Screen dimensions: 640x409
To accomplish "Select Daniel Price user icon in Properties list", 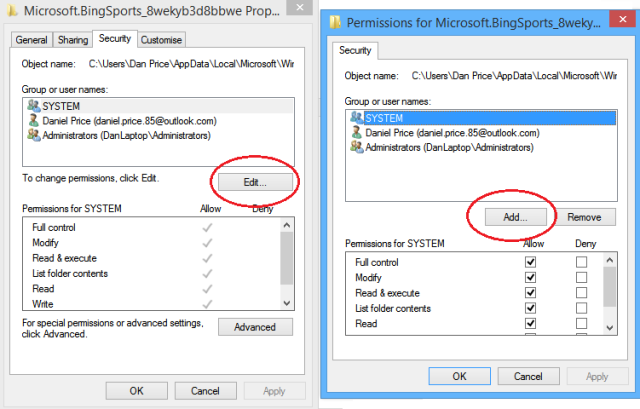I will (x=33, y=120).
